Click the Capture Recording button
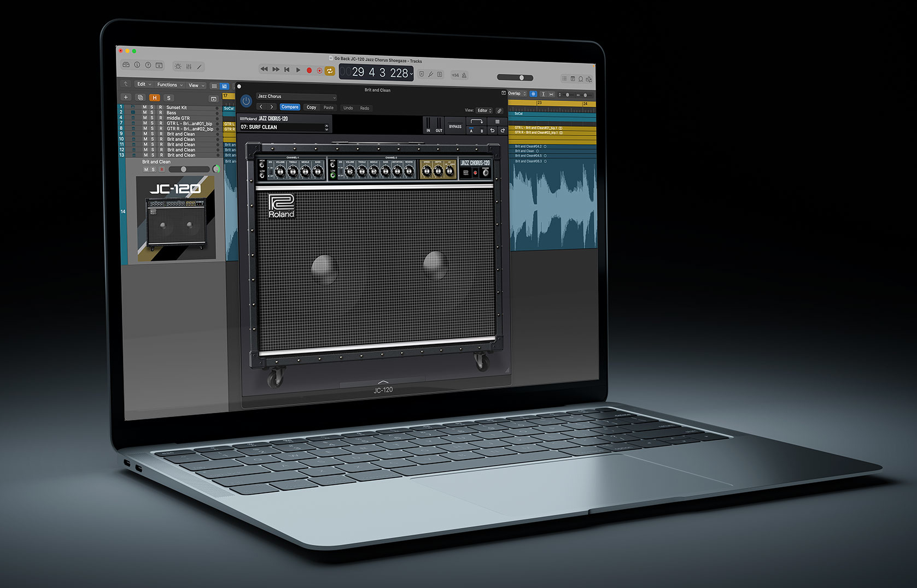Screen dimensions: 917x588 coord(319,70)
